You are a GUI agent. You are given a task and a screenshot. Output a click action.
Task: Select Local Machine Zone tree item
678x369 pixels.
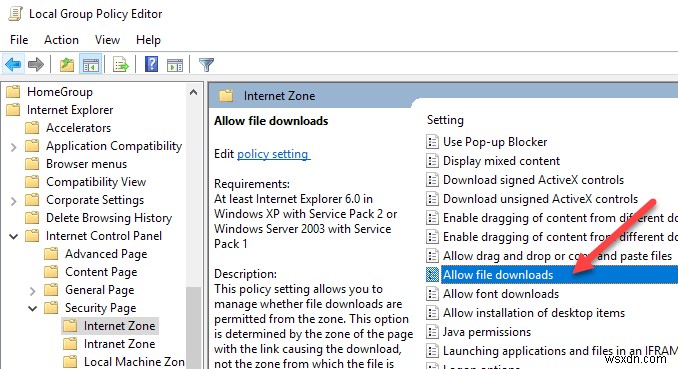click(x=134, y=362)
